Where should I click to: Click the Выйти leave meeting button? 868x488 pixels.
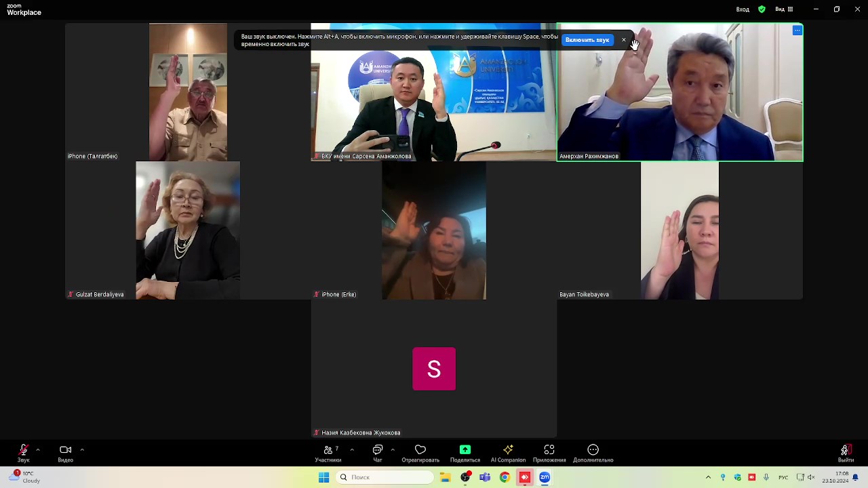[x=845, y=450]
